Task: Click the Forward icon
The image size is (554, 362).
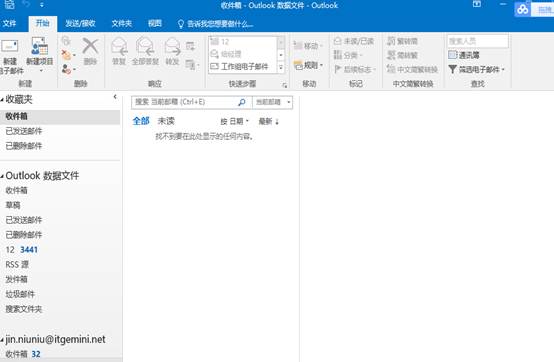Action: click(172, 47)
